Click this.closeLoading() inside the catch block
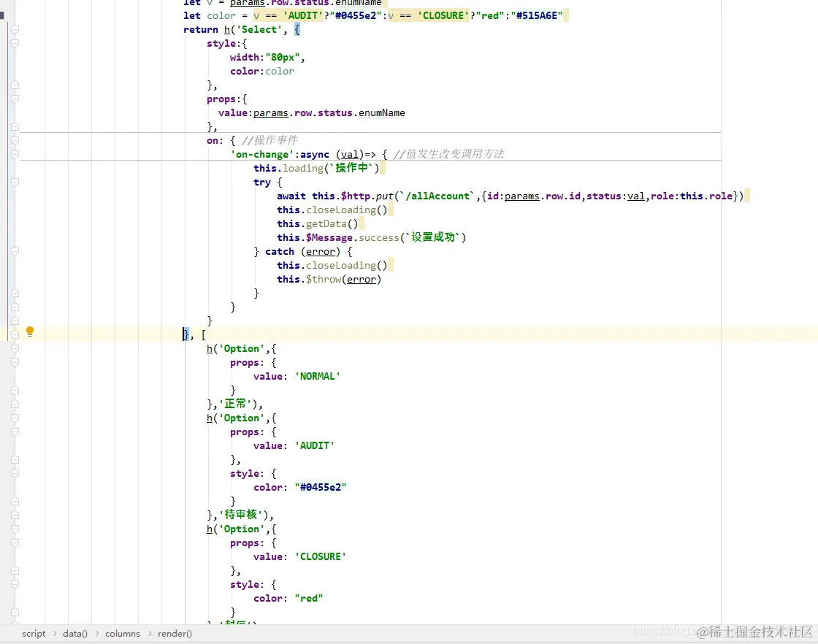The height and width of the screenshot is (644, 818). click(x=332, y=266)
